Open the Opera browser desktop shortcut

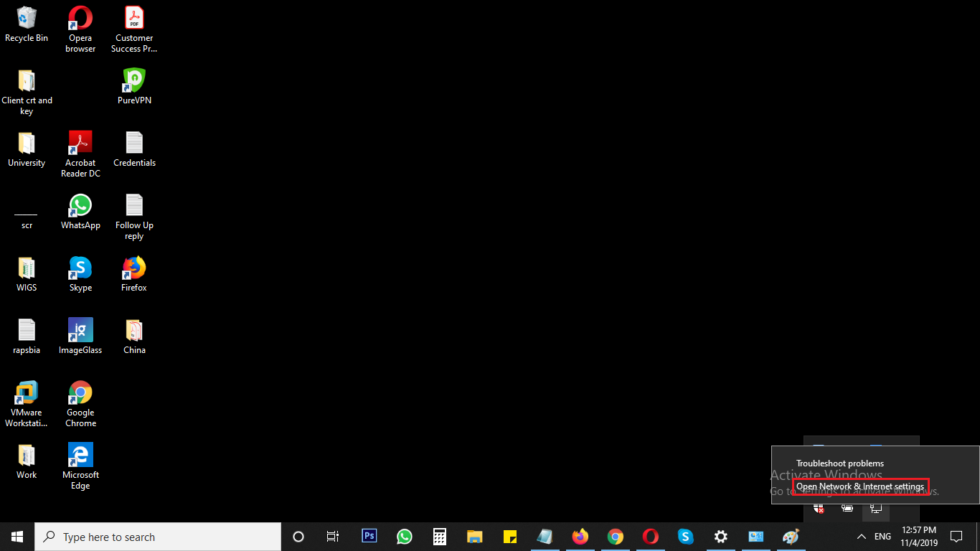click(80, 29)
